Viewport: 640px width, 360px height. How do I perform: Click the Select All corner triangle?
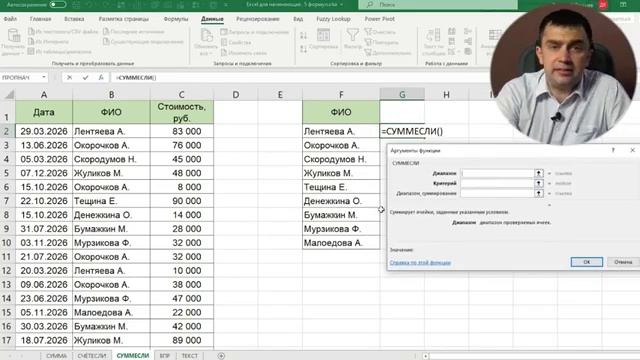click(x=8, y=95)
